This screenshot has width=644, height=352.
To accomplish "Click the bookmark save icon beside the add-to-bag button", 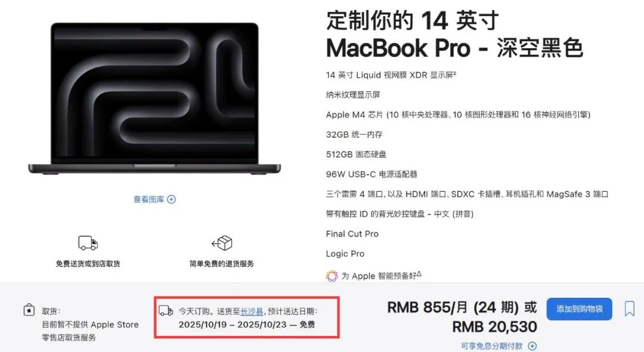I will (x=629, y=309).
